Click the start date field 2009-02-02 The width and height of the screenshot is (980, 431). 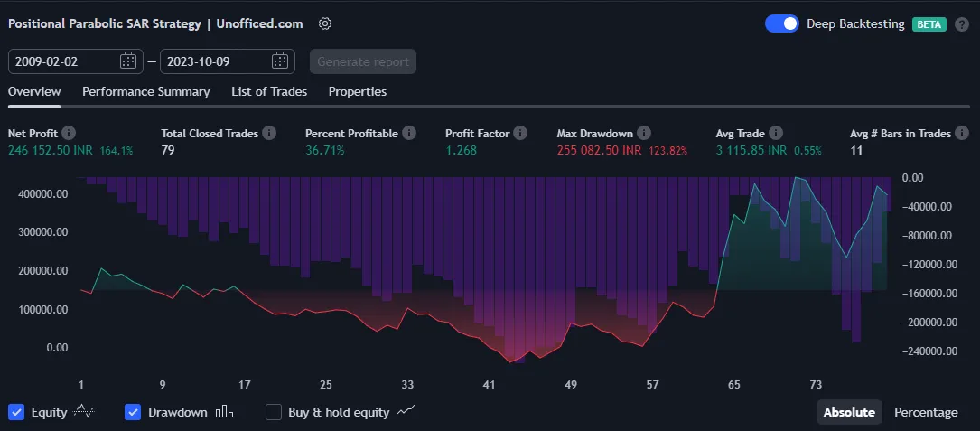click(63, 61)
